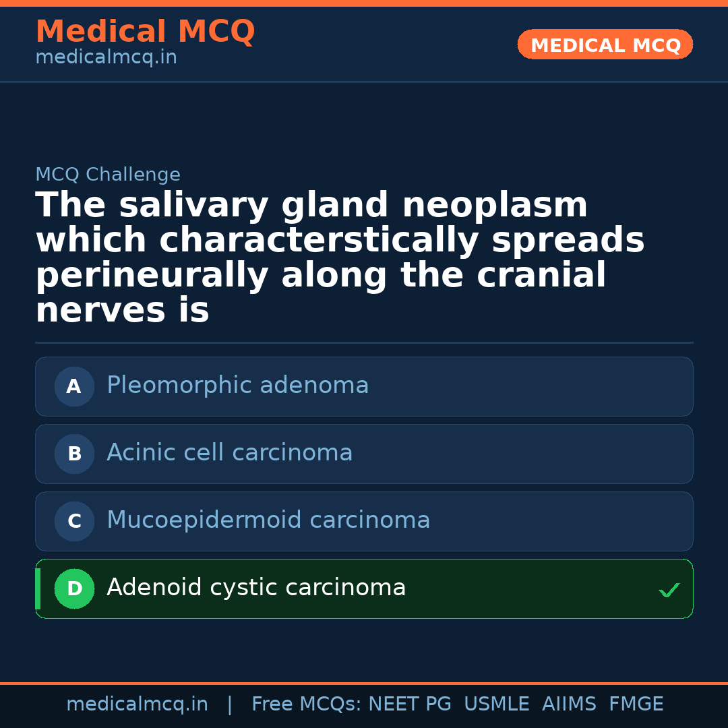Click the circular A badge icon
This screenshot has height=728, width=728.
[74, 386]
